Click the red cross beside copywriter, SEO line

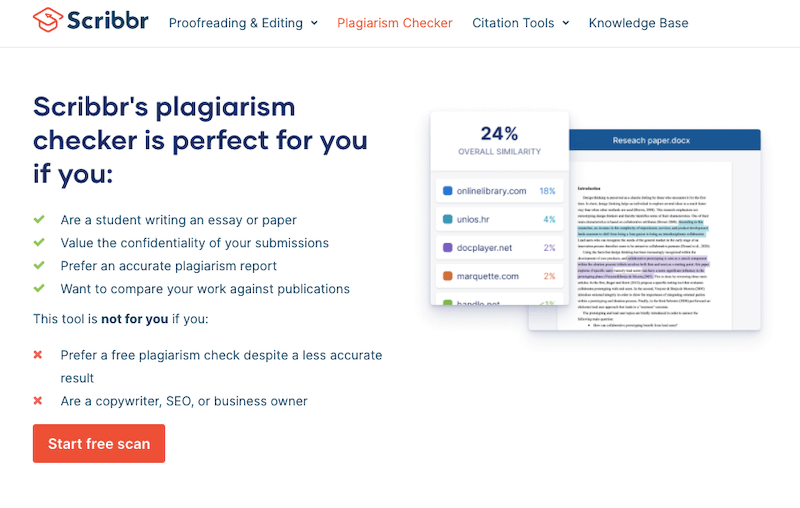pyautogui.click(x=38, y=400)
